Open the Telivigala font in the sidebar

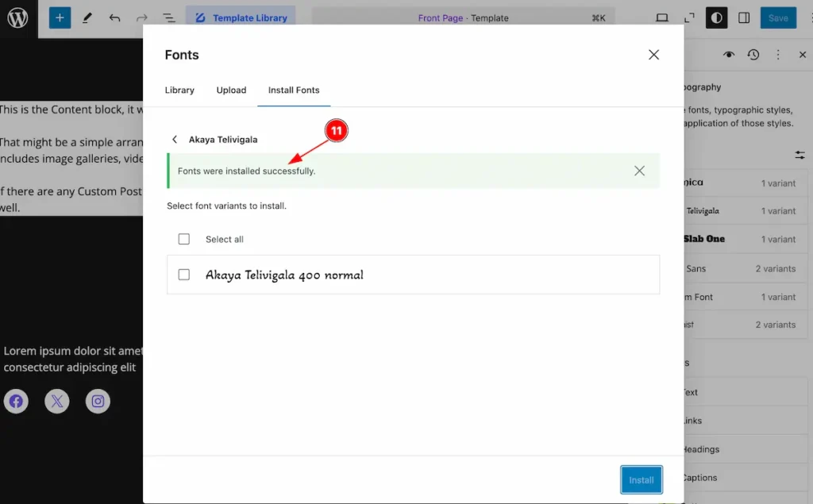point(746,211)
